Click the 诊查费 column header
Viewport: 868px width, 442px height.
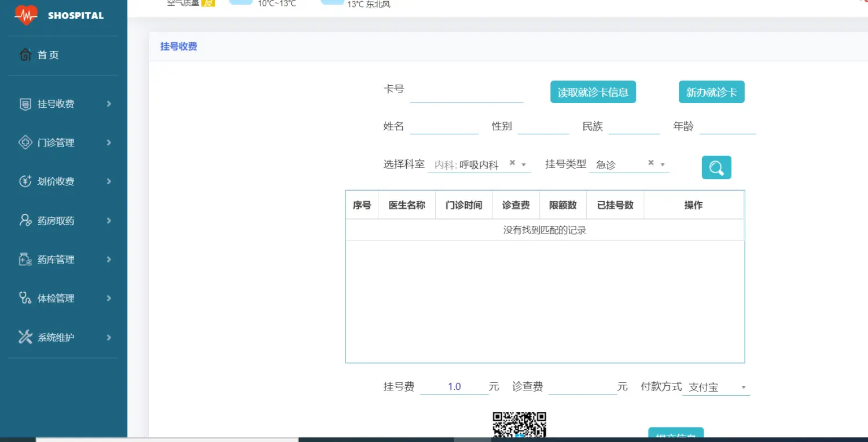point(516,205)
